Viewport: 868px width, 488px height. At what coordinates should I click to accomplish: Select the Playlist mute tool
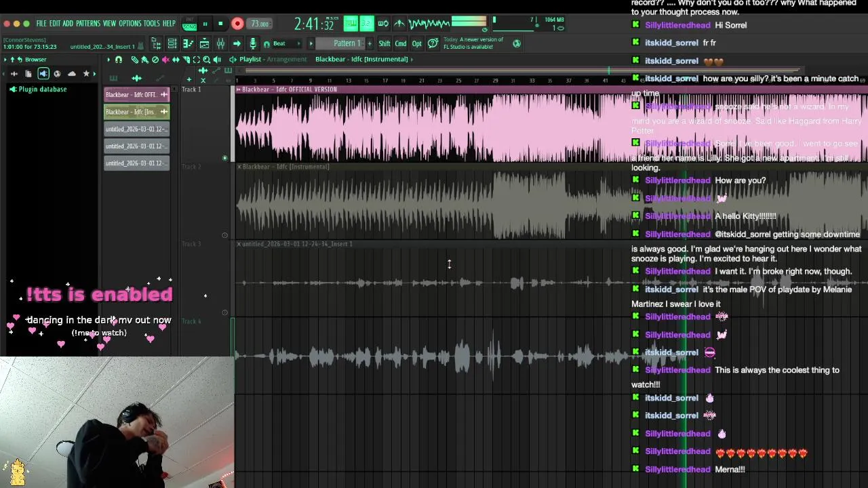tap(165, 60)
